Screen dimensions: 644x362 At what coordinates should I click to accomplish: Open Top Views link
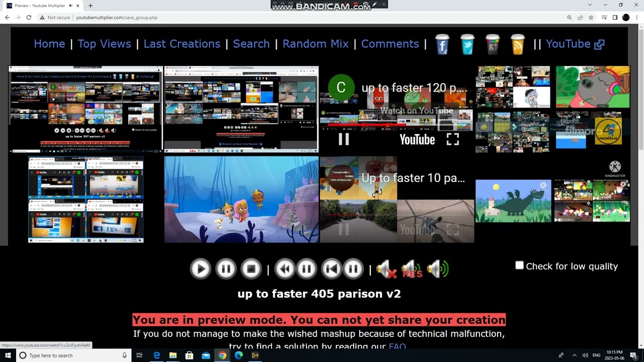(x=104, y=44)
